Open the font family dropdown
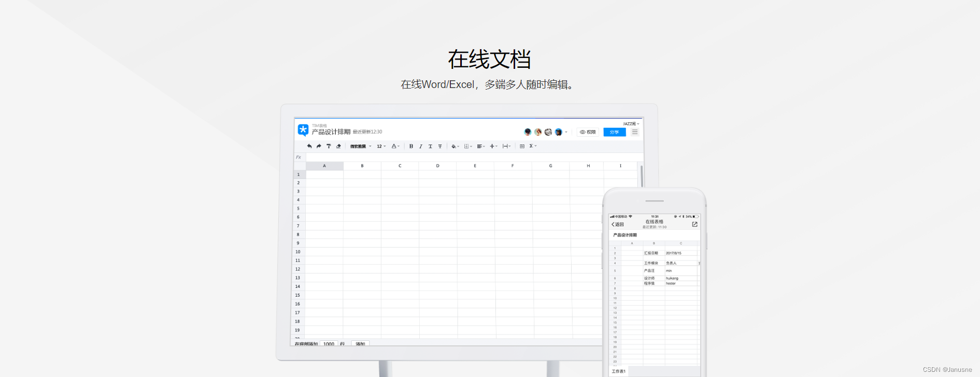The height and width of the screenshot is (377, 980). pos(360,146)
